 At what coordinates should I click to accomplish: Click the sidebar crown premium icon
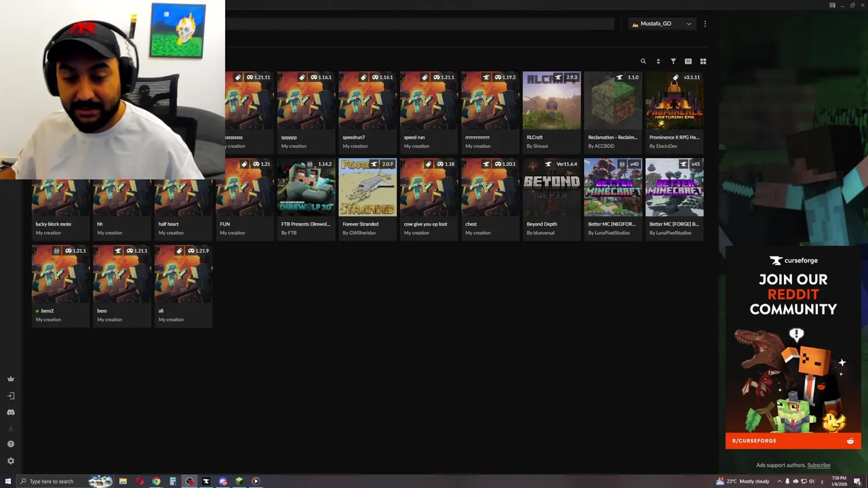click(10, 379)
